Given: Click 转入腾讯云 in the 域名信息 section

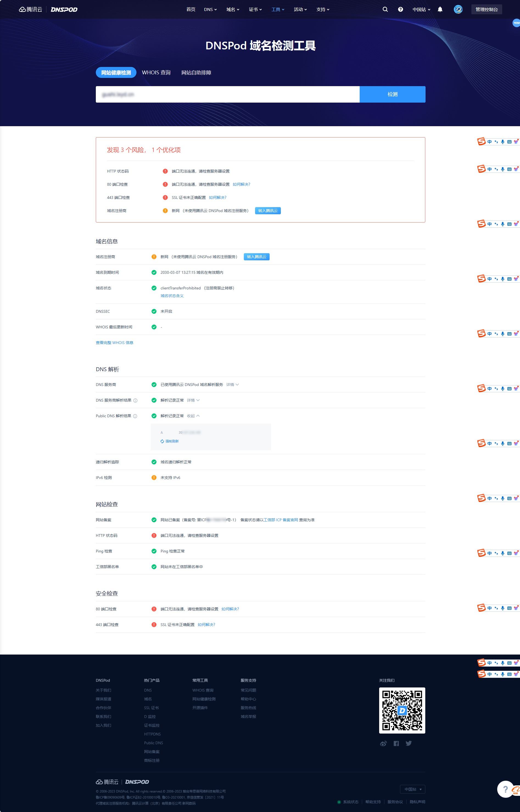Looking at the screenshot, I should click(x=257, y=257).
